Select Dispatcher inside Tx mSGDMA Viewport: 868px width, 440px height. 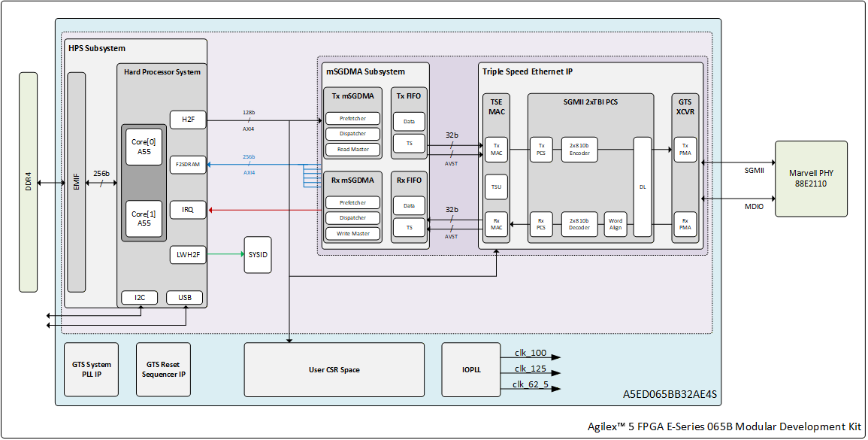(x=352, y=134)
